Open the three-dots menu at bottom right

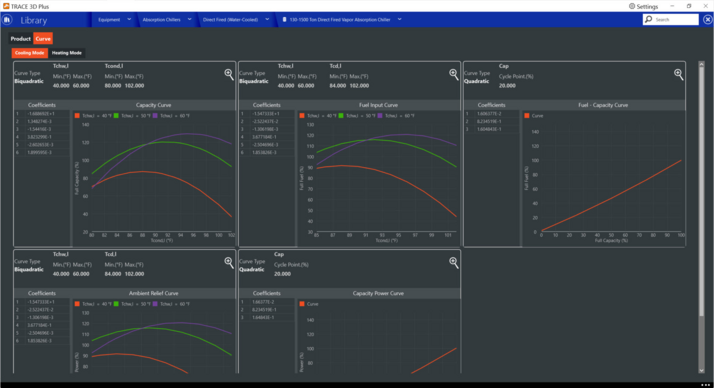coord(705,385)
